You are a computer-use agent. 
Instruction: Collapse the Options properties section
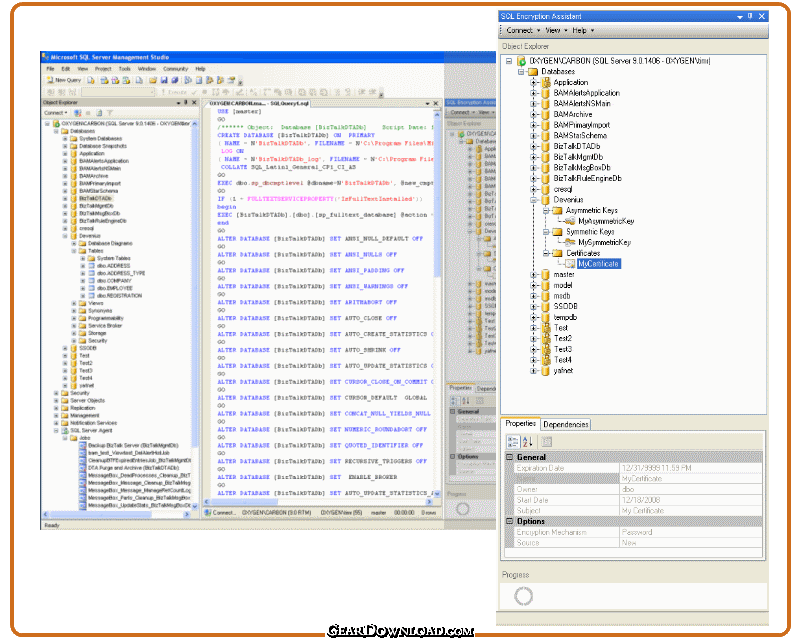509,521
